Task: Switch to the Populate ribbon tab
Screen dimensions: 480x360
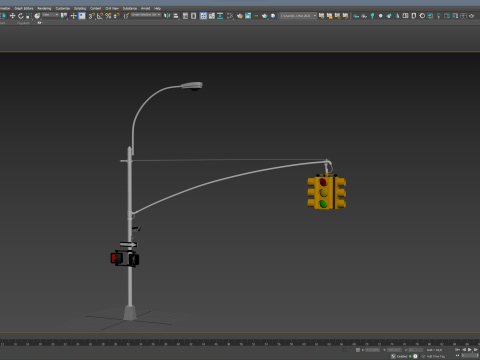Action: tap(23, 23)
